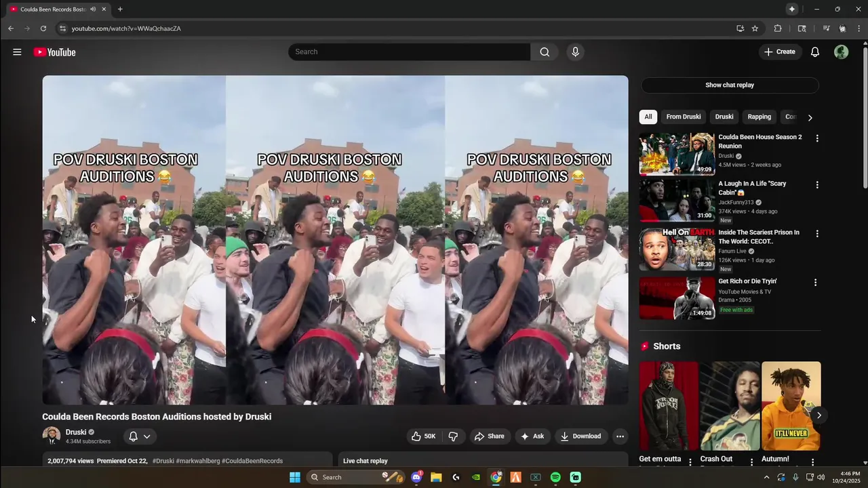Image resolution: width=868 pixels, height=488 pixels.
Task: Open Windows Start menu
Action: tap(295, 477)
